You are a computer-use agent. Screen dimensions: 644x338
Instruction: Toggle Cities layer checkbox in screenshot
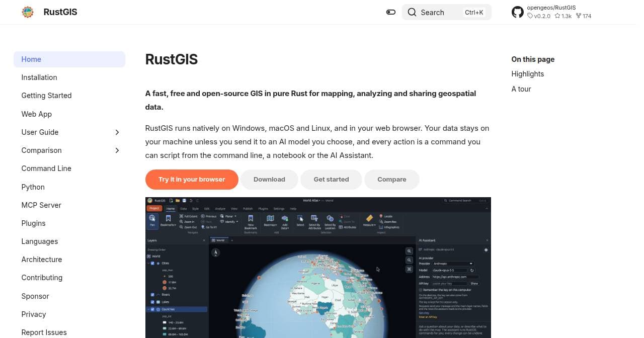(152, 263)
